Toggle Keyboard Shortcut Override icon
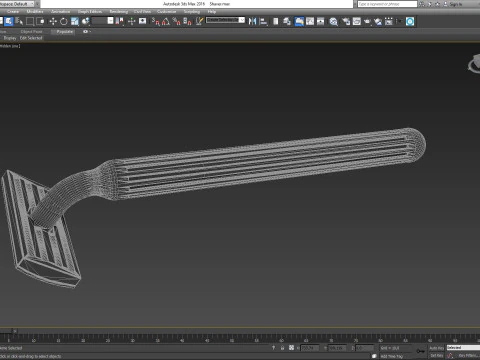The width and height of the screenshot is (480, 360). pos(143,21)
